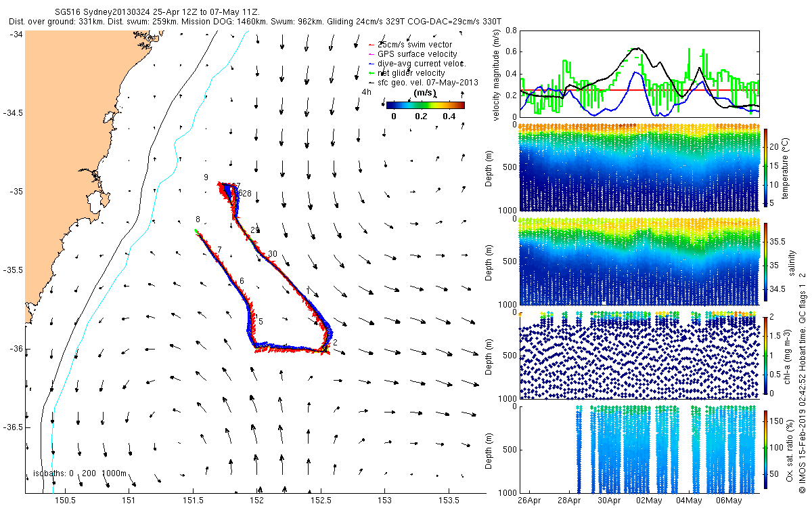Select legend entry 'sfc geo. vel. 07-May-2013'
This screenshot has width=812, height=508.
[427, 83]
